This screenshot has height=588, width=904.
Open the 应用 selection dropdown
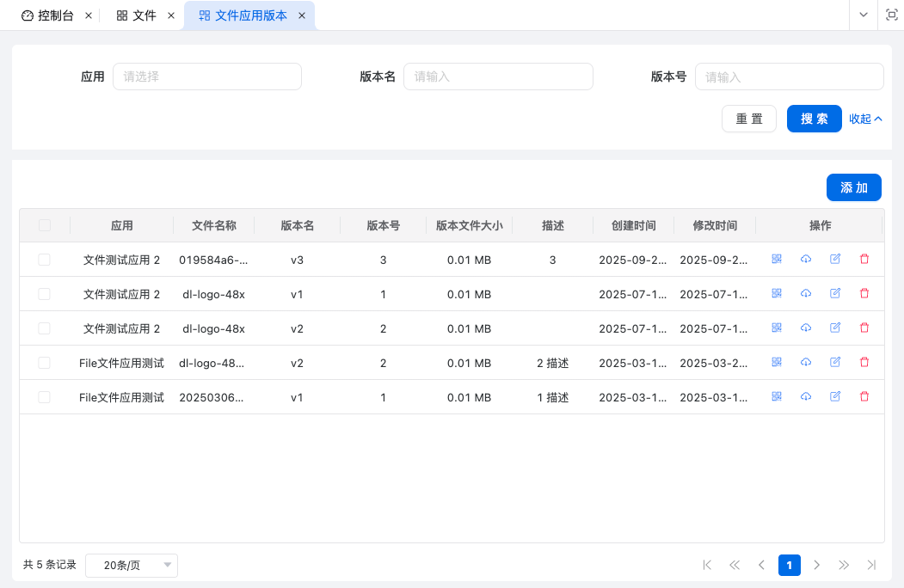coord(206,77)
